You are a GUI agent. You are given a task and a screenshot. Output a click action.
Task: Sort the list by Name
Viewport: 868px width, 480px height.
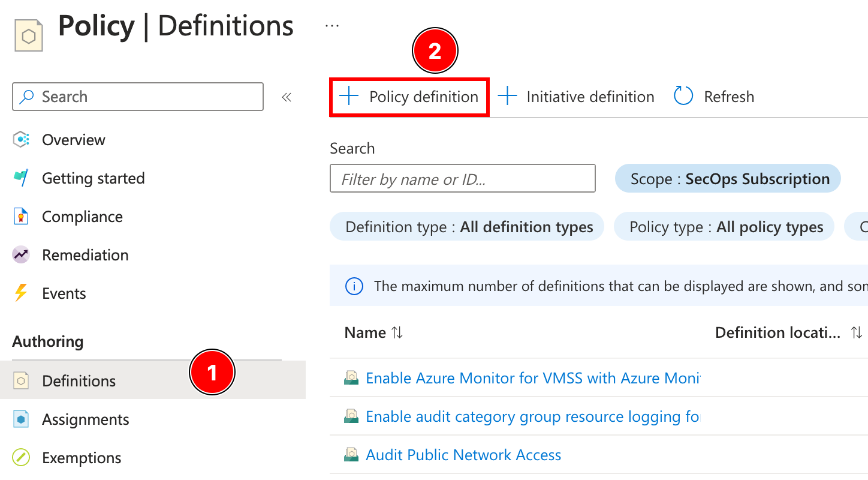(373, 332)
